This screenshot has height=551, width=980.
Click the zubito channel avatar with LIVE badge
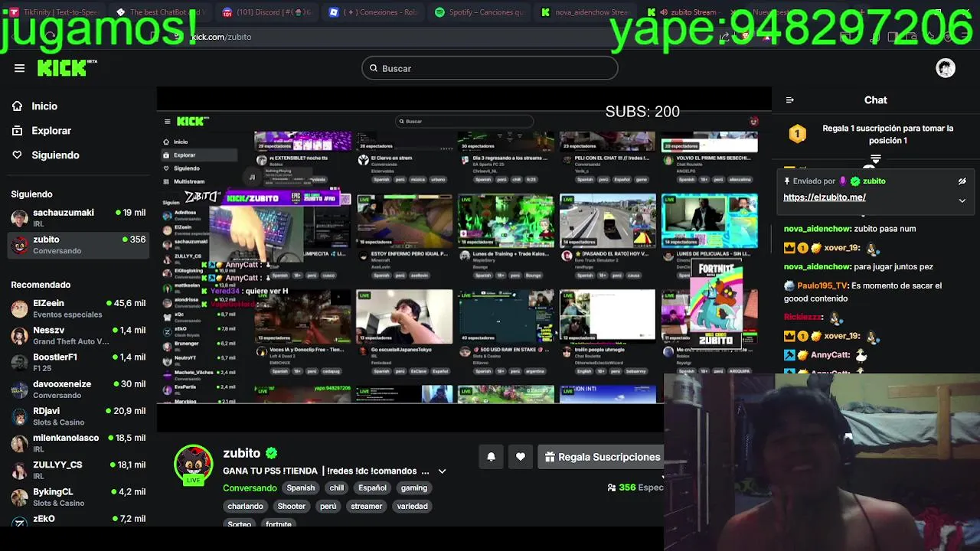click(x=193, y=465)
